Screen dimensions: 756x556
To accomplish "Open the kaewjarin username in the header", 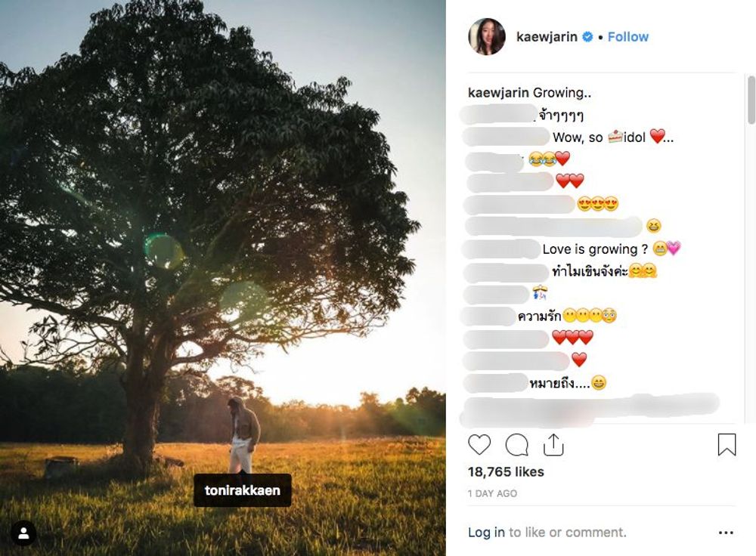I will click(547, 36).
